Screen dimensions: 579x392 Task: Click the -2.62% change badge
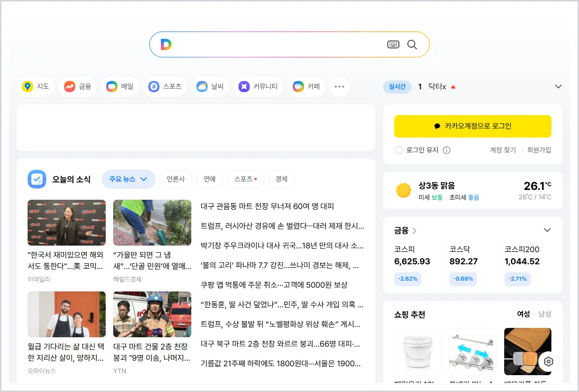coord(407,279)
